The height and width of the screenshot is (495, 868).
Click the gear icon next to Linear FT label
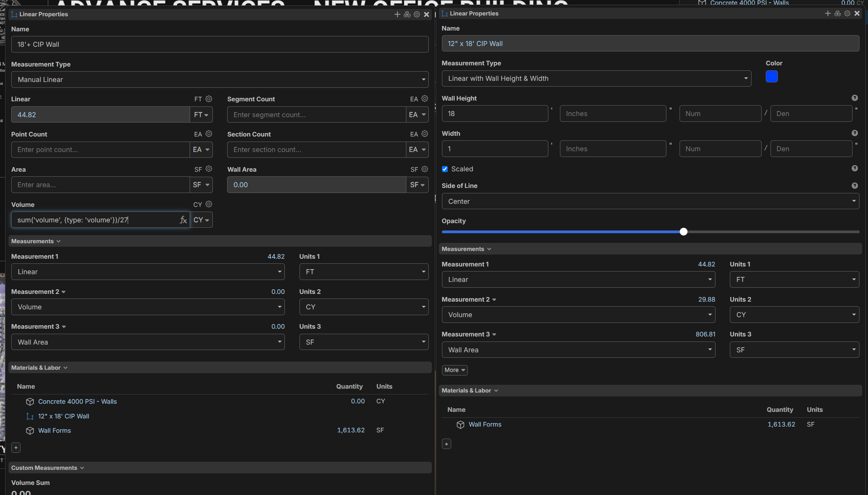point(209,99)
